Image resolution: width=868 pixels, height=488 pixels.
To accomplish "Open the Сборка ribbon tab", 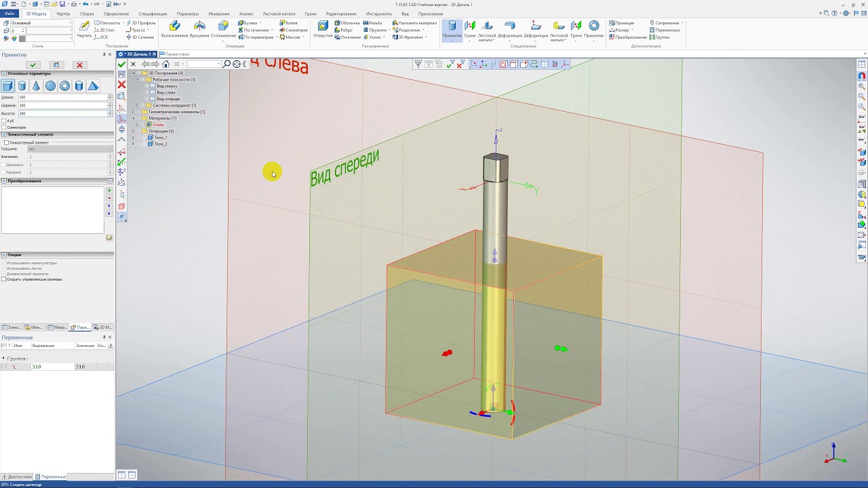I will (87, 14).
